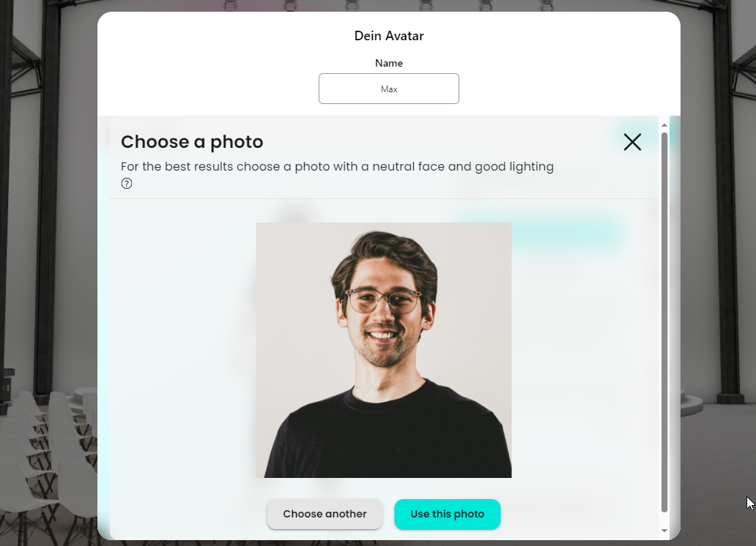
Task: Click the scrollbar track below the thumb
Action: point(664,520)
